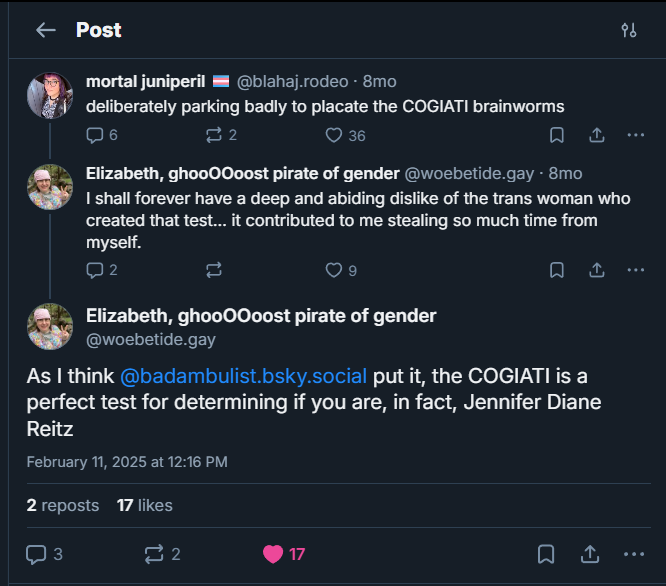Unlike the main post with 17 likes
666x586 pixels.
(x=273, y=554)
